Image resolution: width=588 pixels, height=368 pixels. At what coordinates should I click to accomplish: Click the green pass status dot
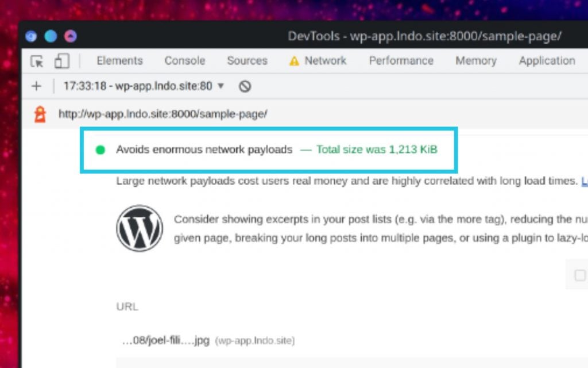coord(100,150)
